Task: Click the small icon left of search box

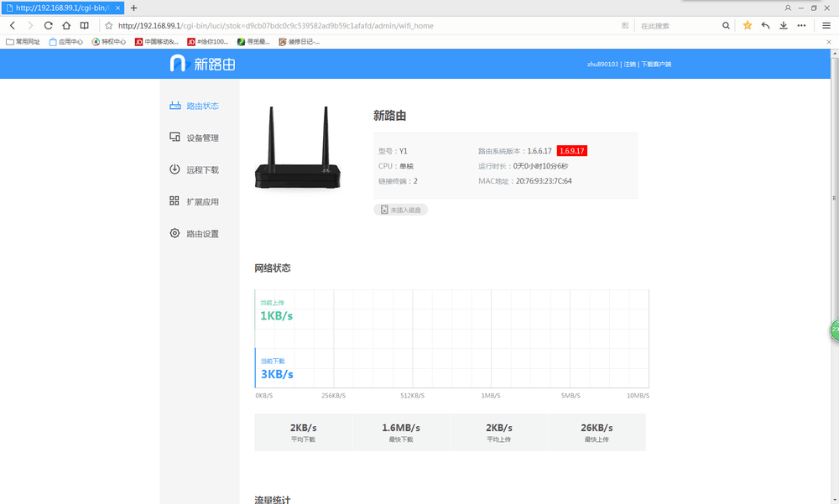Action: 625,25
